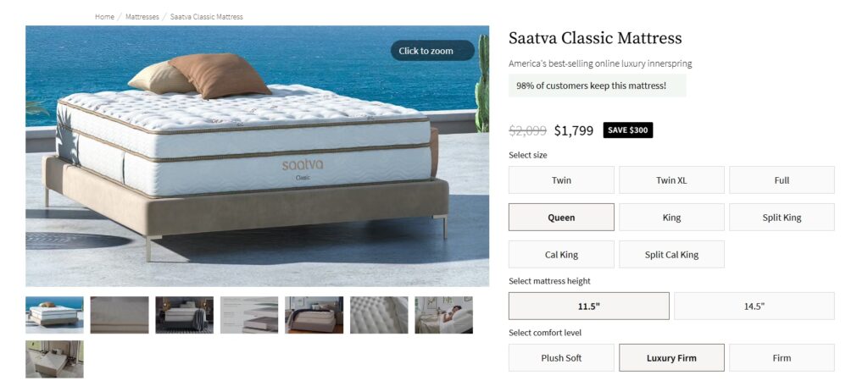Select the Full size option

tap(782, 179)
